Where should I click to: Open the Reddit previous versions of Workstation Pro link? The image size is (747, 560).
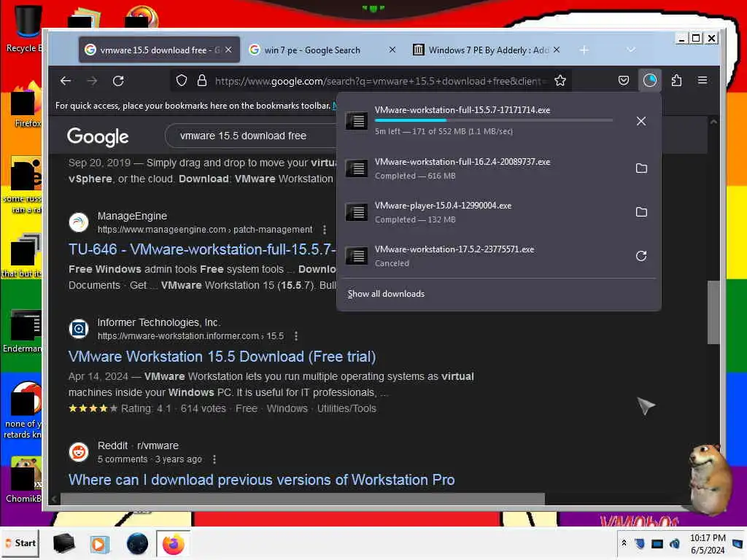click(x=262, y=480)
